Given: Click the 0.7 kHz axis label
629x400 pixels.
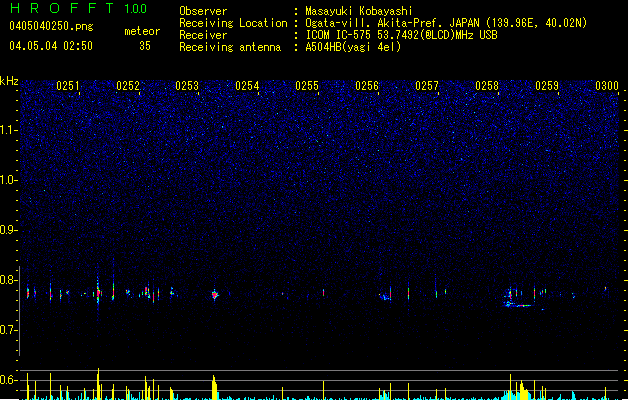Looking at the screenshot, I should coord(9,330).
